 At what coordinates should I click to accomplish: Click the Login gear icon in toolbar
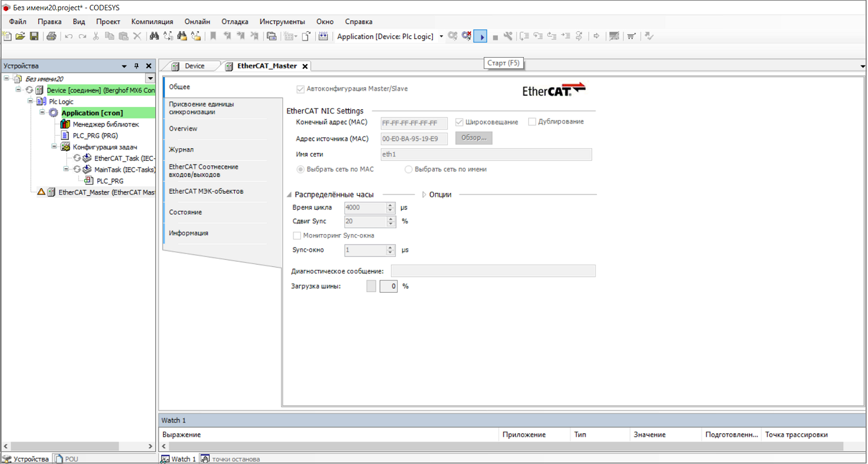click(453, 36)
